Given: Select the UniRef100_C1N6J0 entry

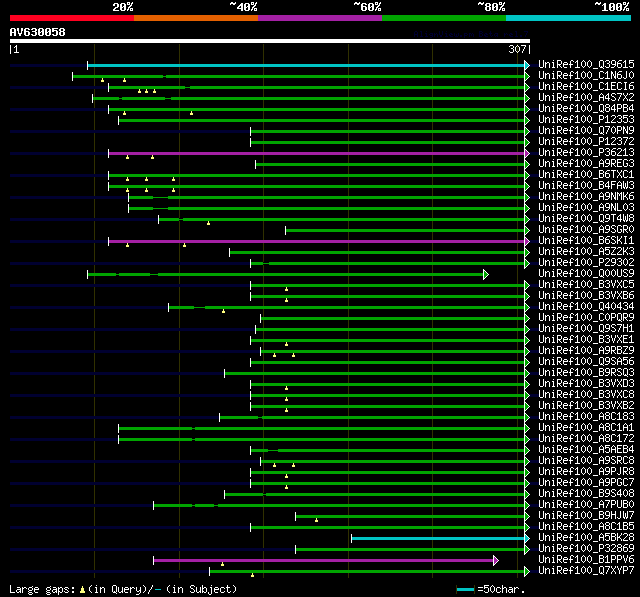Looking at the screenshot, I should pos(586,75).
